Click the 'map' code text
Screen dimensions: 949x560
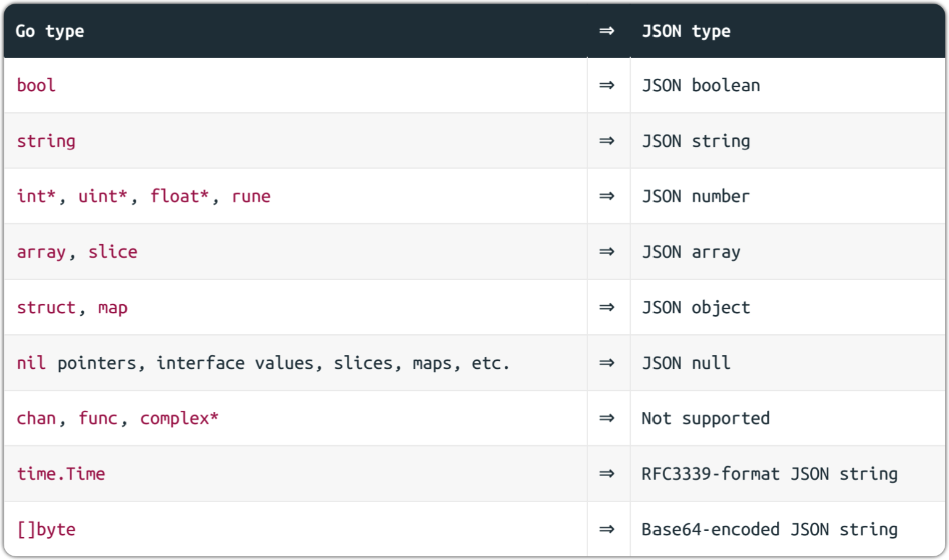pos(113,308)
